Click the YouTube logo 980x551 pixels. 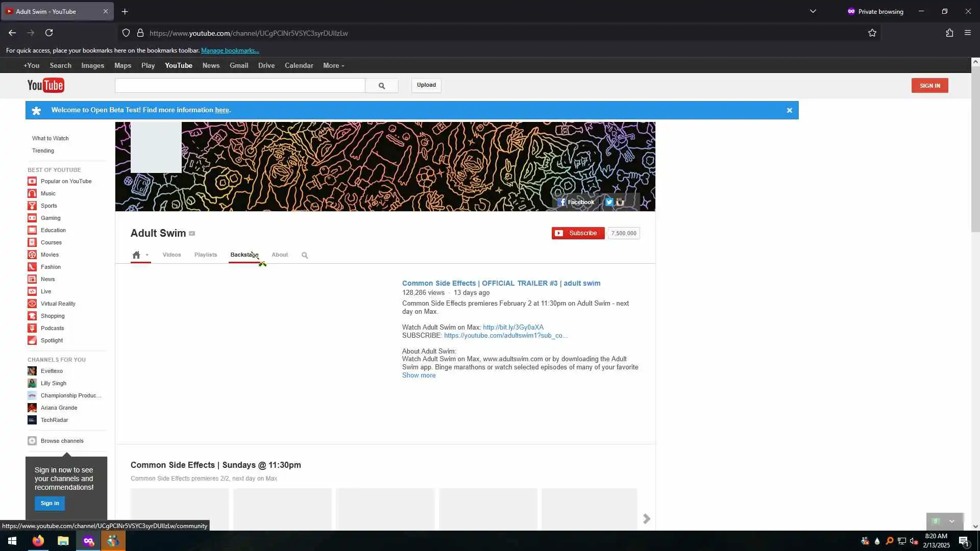[45, 85]
